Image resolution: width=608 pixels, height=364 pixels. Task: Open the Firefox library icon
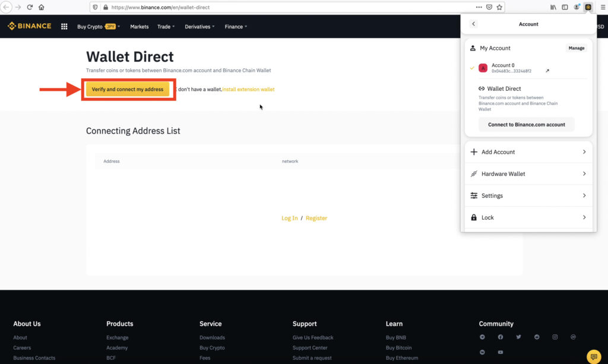553,7
